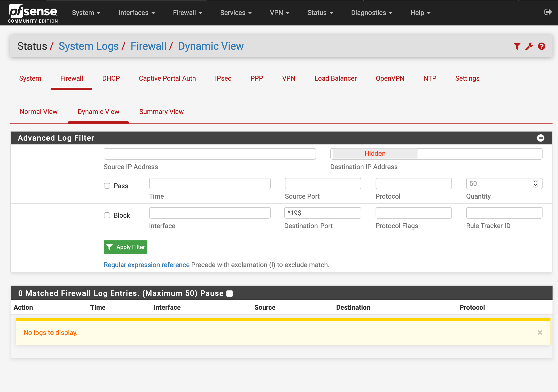Collapse Advanced Log Filter with minus icon
This screenshot has width=558, height=392.
(x=540, y=138)
